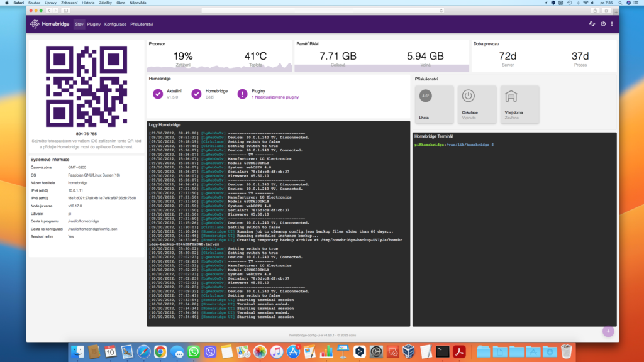Click the /var/lib/homebridge/config.json path value

tap(92, 229)
